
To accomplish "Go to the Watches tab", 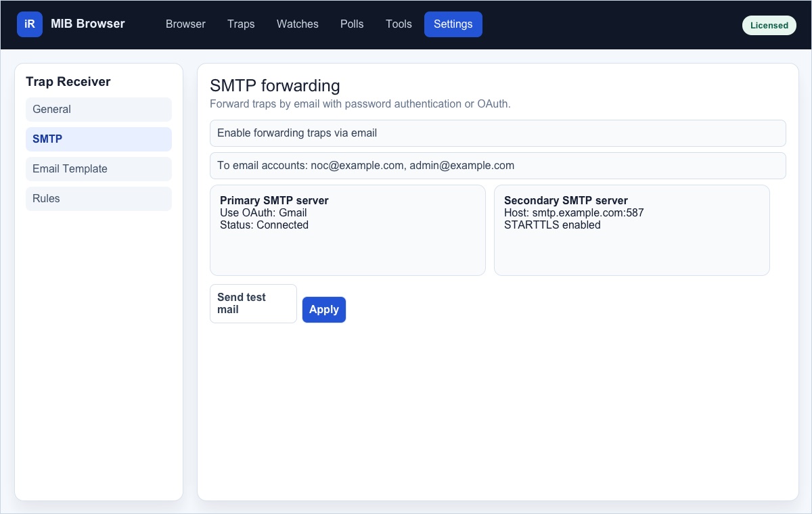I will (x=298, y=24).
